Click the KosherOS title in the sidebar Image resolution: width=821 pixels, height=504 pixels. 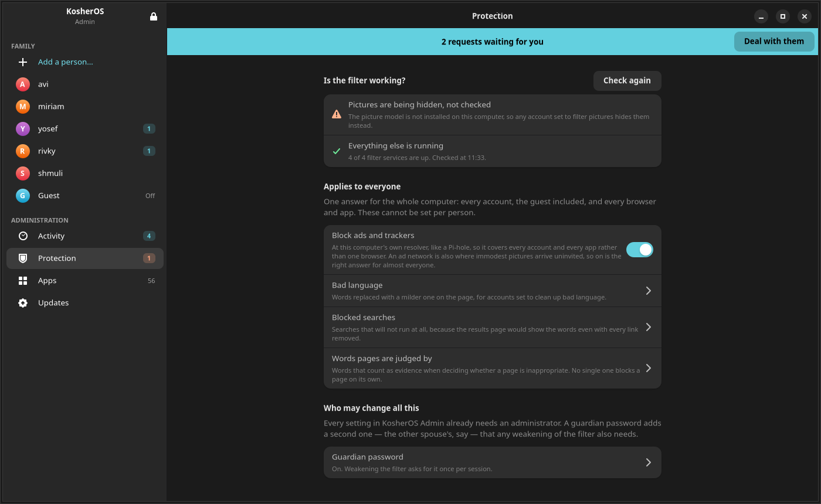(x=85, y=12)
